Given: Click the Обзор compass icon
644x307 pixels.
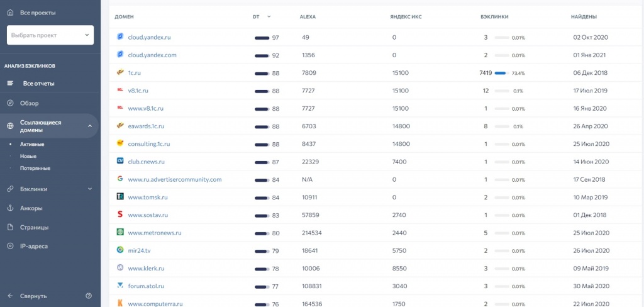Looking at the screenshot, I should pyautogui.click(x=10, y=103).
